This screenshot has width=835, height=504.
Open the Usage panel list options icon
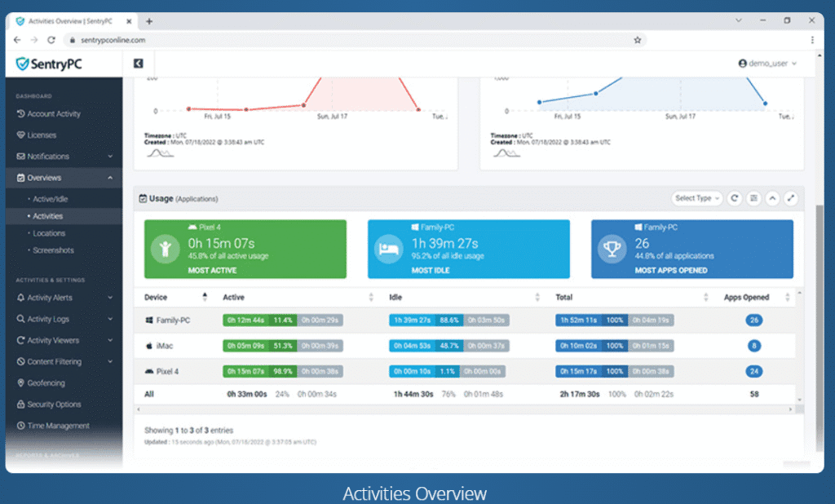(753, 198)
